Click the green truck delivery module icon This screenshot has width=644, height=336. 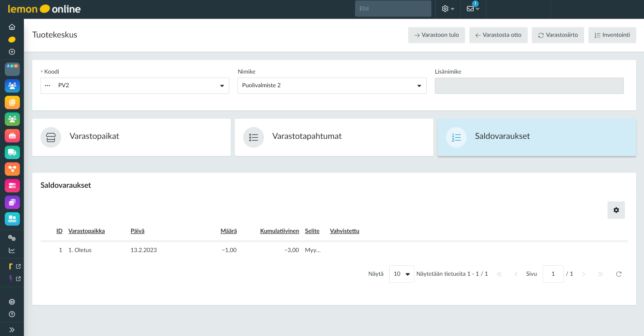[x=12, y=153]
